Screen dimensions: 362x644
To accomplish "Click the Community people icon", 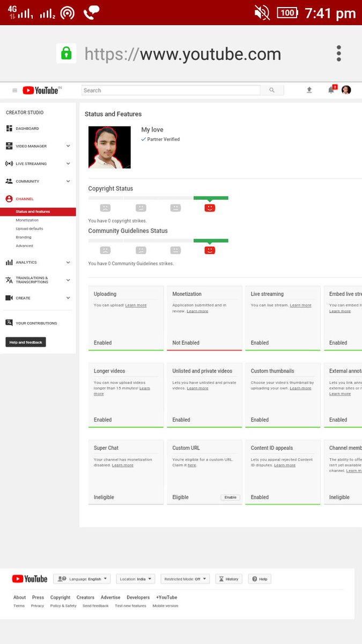I will (x=9, y=181).
